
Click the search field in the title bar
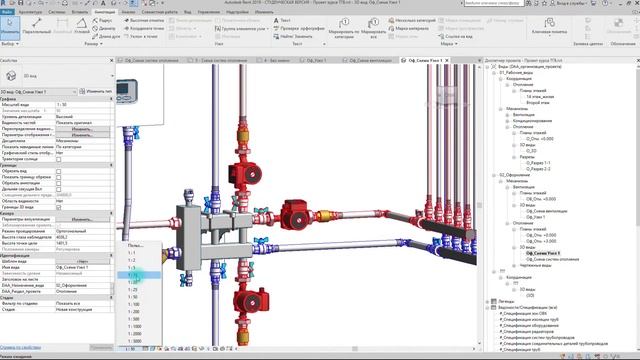tap(493, 3)
